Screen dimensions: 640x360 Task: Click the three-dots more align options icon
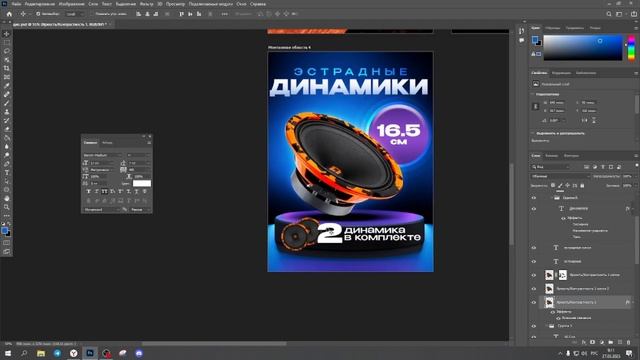pos(224,14)
